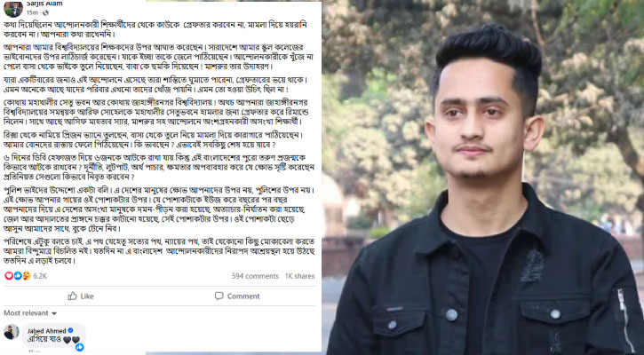Image resolution: width=644 pixels, height=355 pixels.
Task: Open the Most relevant comment sorting dropdown
Action: point(30,313)
